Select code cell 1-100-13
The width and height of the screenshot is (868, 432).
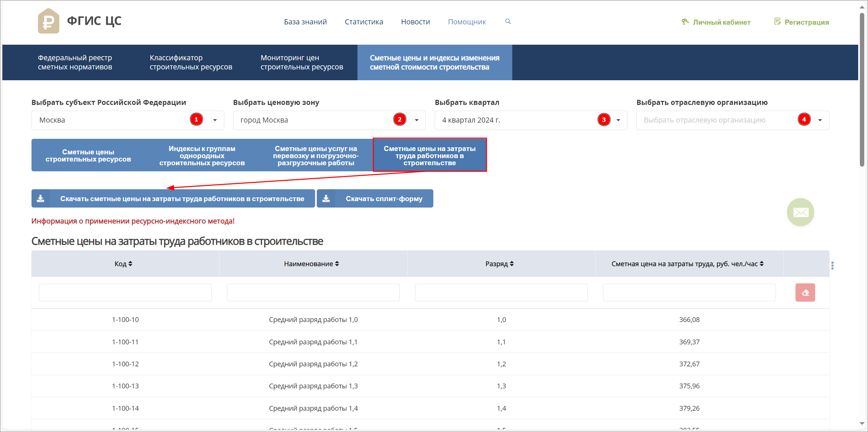(x=125, y=386)
